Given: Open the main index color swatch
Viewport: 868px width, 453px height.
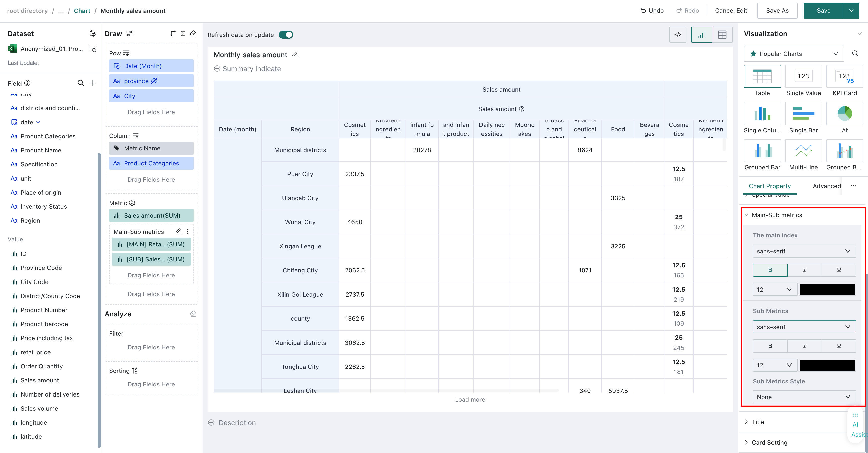Looking at the screenshot, I should [x=828, y=289].
